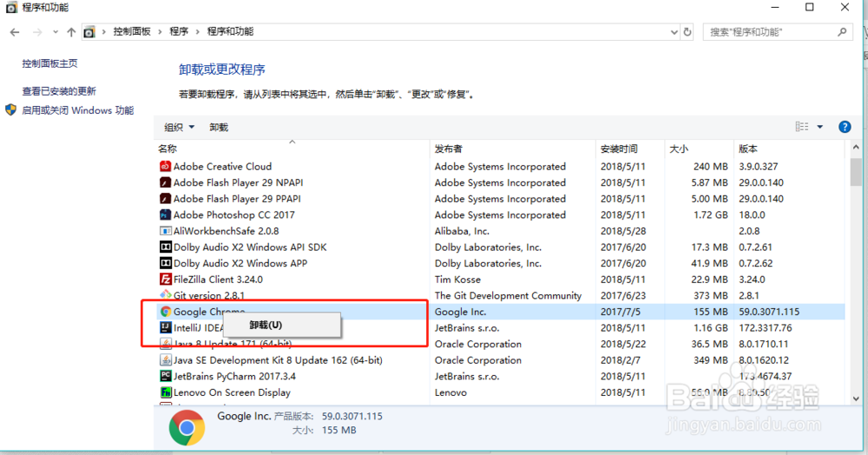The width and height of the screenshot is (868, 455).
Task: Select the Adobe Photoshop CC 2017 row text
Action: pos(233,214)
